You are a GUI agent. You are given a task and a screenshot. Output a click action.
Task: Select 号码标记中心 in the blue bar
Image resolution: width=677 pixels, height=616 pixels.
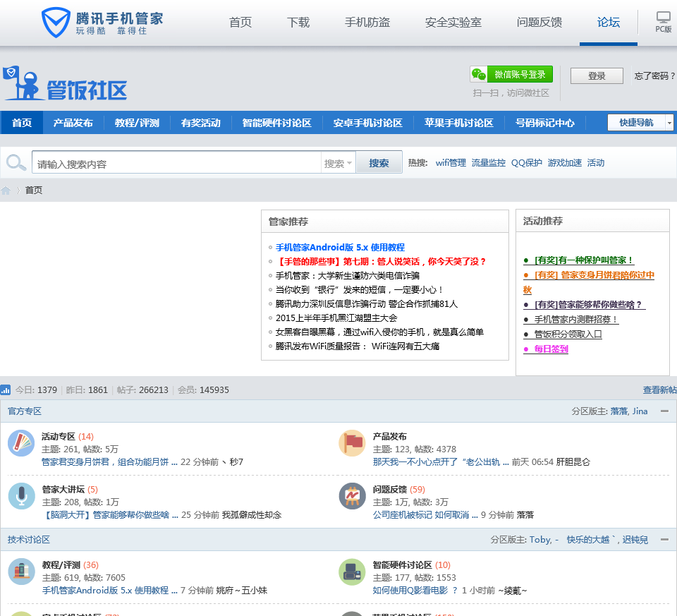pyautogui.click(x=545, y=123)
